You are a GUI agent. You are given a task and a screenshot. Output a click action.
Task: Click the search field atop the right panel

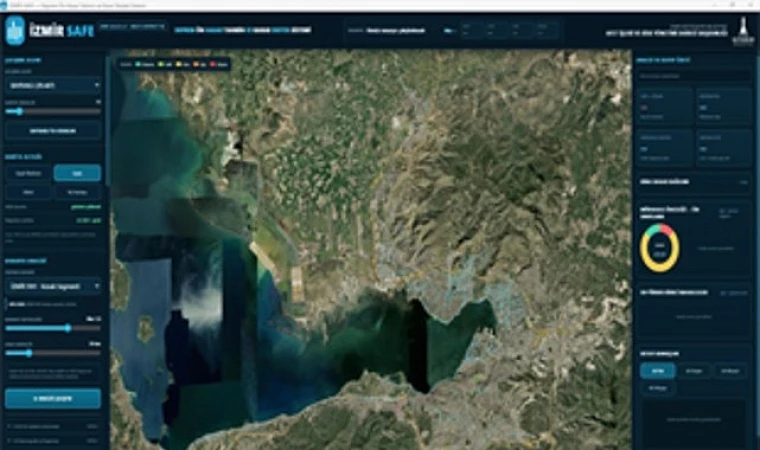(x=693, y=76)
